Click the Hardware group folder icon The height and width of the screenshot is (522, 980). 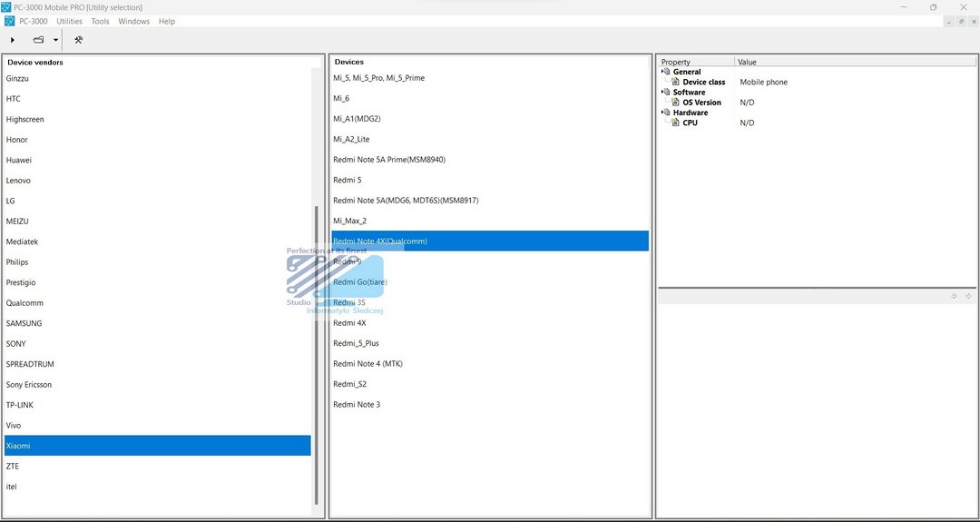pyautogui.click(x=668, y=113)
